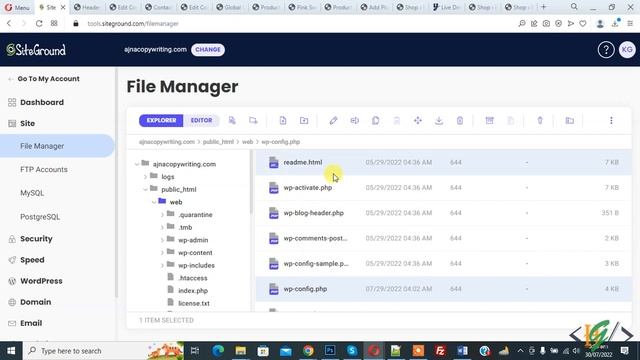Viewport: 640px width, 360px height.
Task: Click the wp-config.php file type icon
Action: tap(274, 289)
